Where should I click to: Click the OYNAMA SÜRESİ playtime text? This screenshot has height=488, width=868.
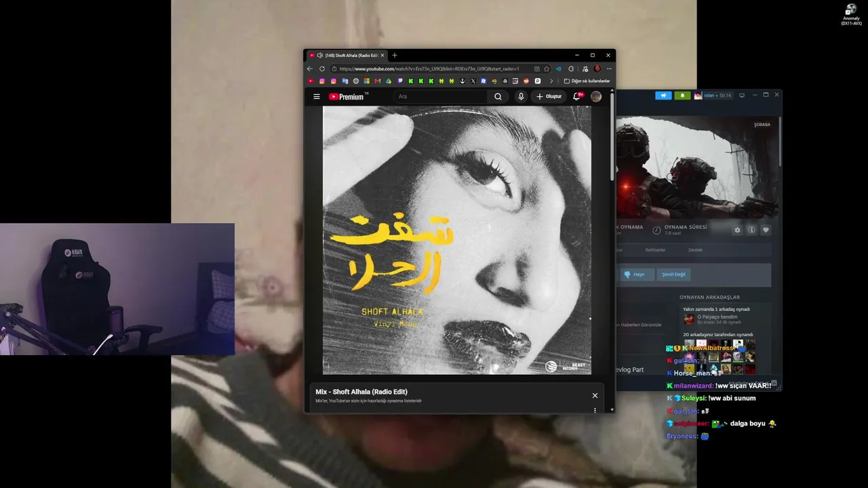coord(686,227)
